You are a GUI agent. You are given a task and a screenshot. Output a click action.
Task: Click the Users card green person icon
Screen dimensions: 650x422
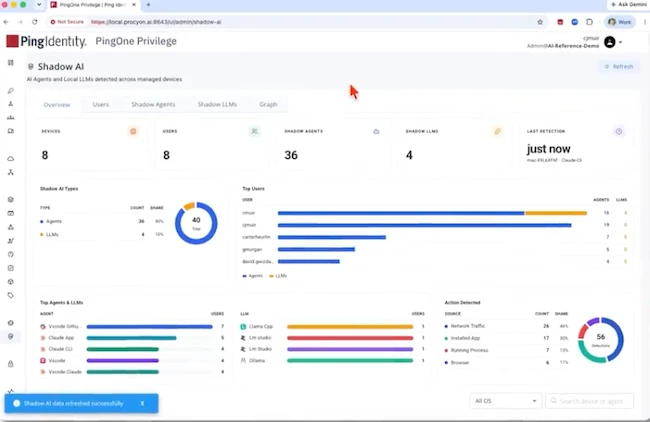click(x=255, y=131)
